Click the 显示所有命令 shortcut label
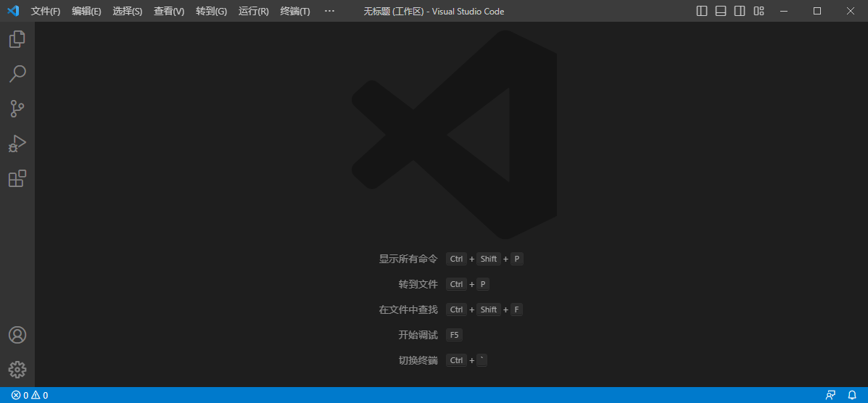 click(408, 259)
